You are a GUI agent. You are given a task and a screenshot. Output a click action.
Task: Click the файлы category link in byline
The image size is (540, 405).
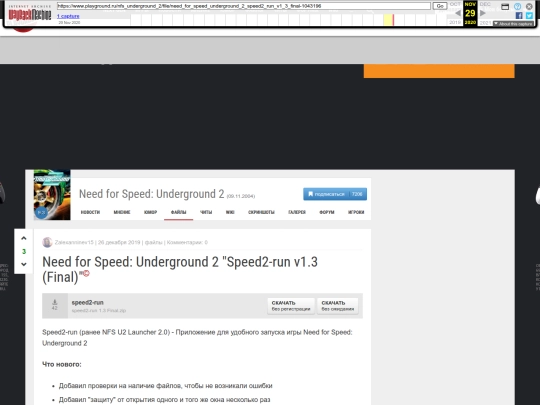point(154,242)
